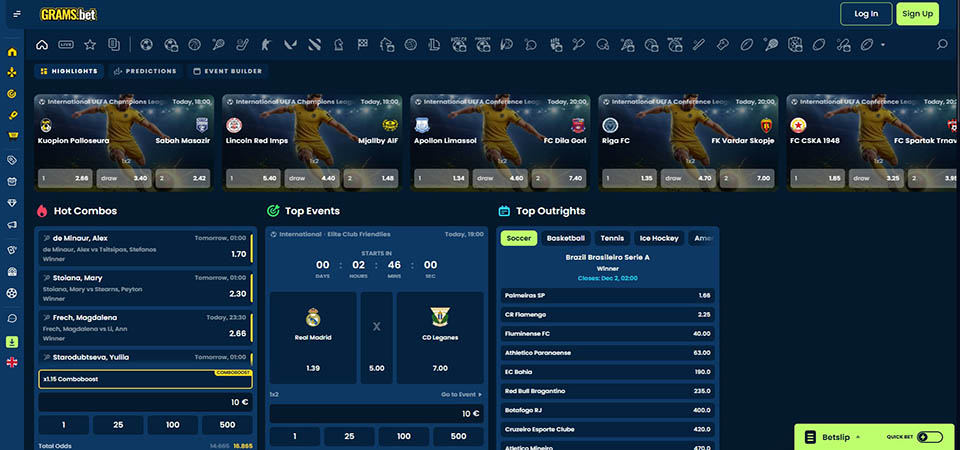Open the megaphone news icon in sidebar
The image size is (960, 450).
tap(12, 225)
